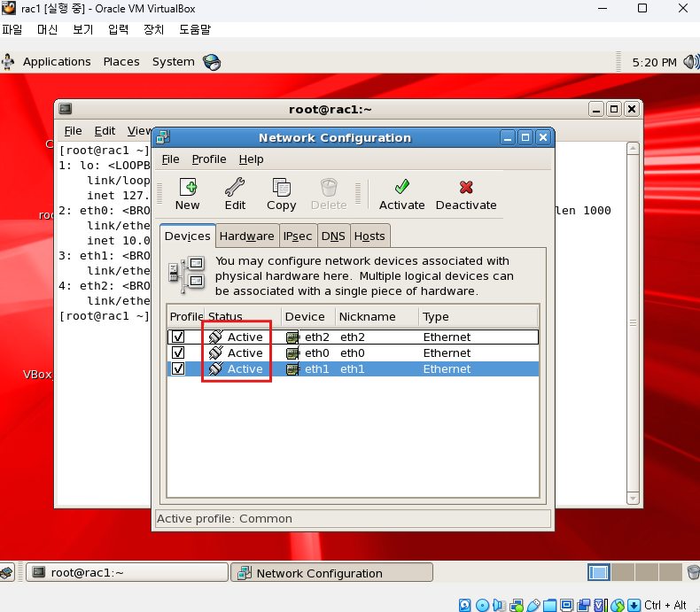700x612 pixels.
Task: Click the volume speaker icon in GNOME panel
Action: click(691, 62)
